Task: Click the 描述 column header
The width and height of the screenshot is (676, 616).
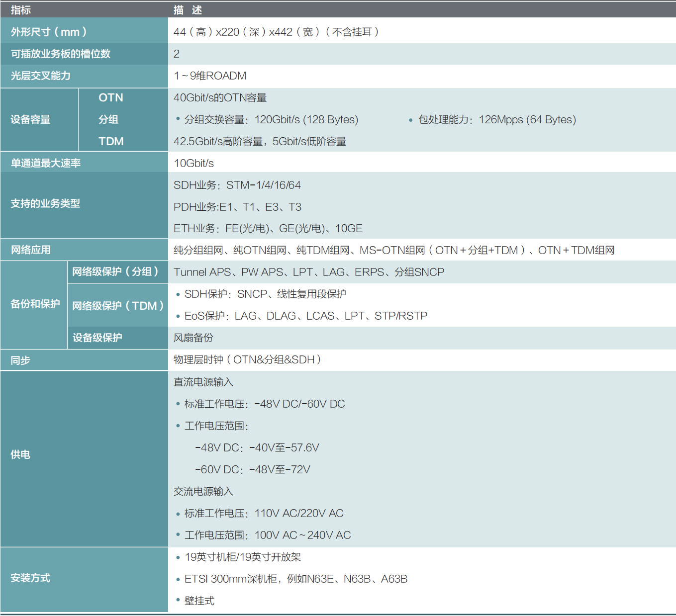Action: pyautogui.click(x=188, y=10)
